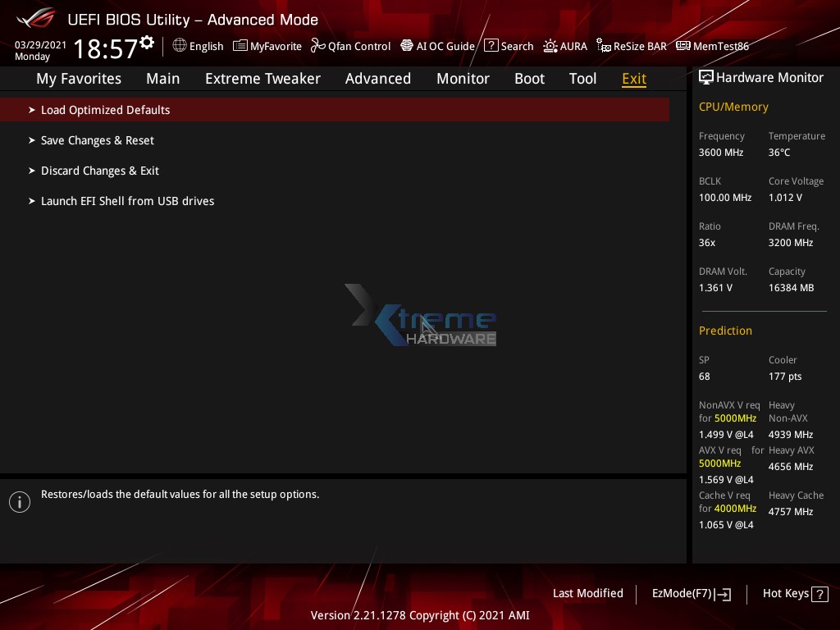The width and height of the screenshot is (840, 630).
Task: Select Save Changes & Reset
Action: tap(97, 140)
